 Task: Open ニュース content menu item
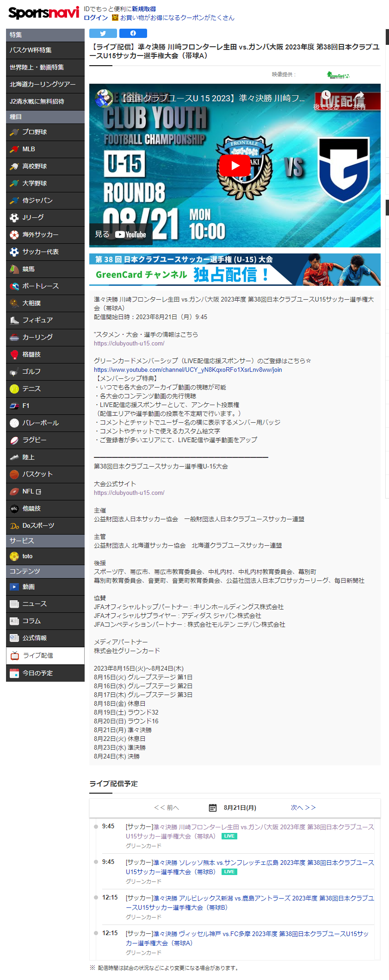(x=45, y=604)
